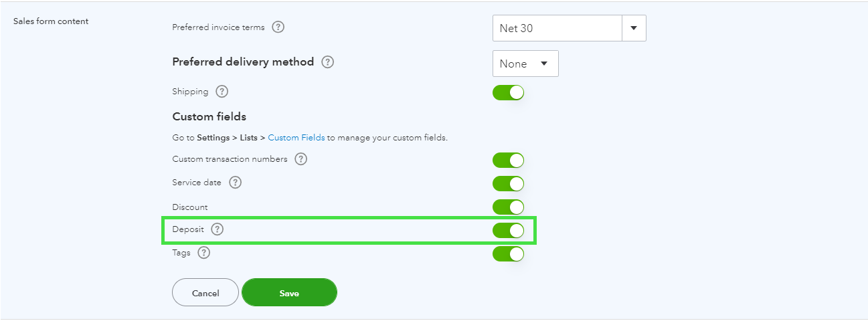
Task: Click the Cancel button
Action: point(205,293)
